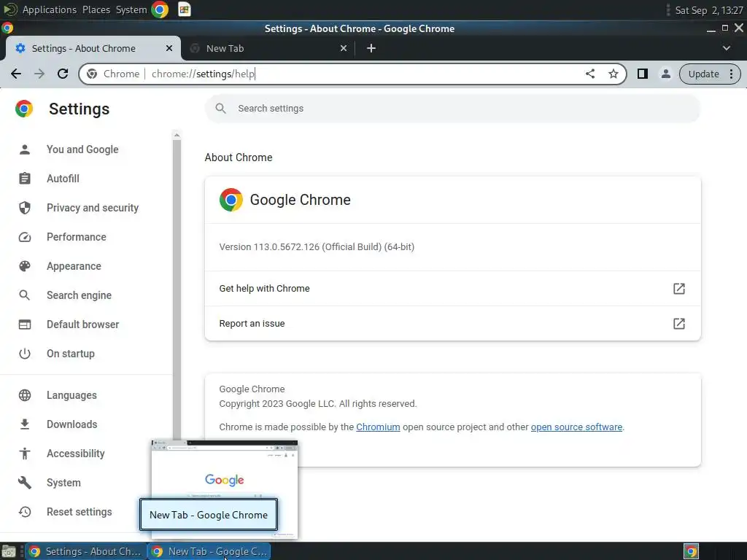Close the Settings - About Chrome tab
This screenshot has height=560, width=747.
pos(169,49)
